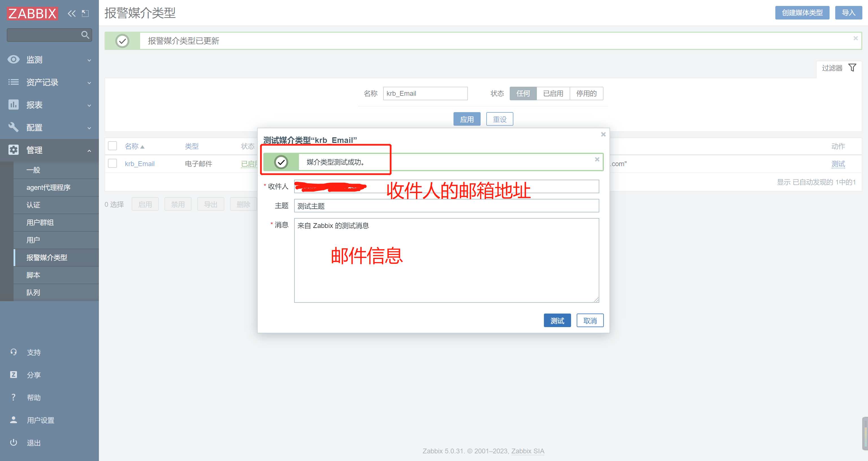Open the 报警媒介类型 submenu item
868x461 pixels.
(x=56, y=257)
